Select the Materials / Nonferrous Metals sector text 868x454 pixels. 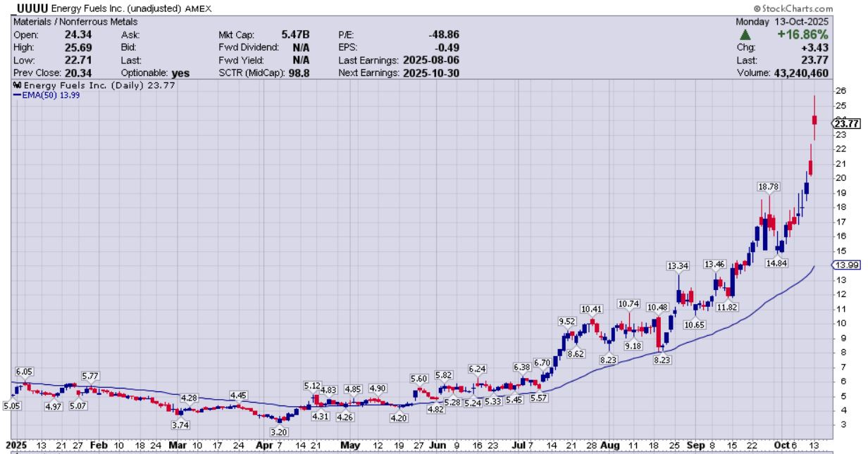[x=75, y=22]
